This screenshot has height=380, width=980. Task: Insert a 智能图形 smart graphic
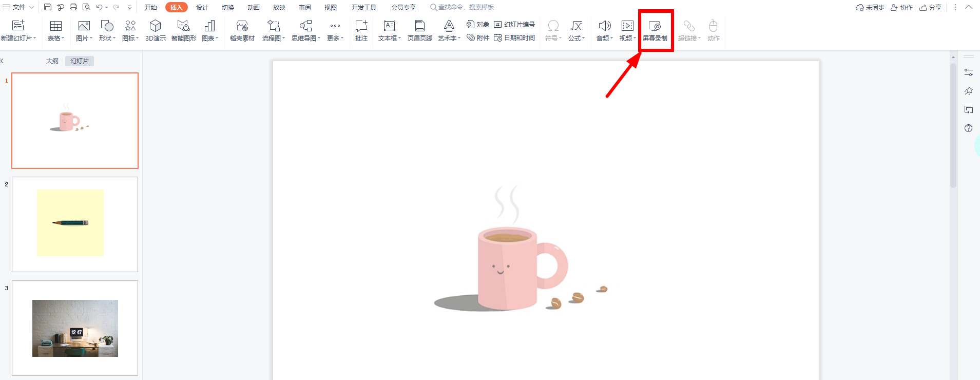coord(184,31)
